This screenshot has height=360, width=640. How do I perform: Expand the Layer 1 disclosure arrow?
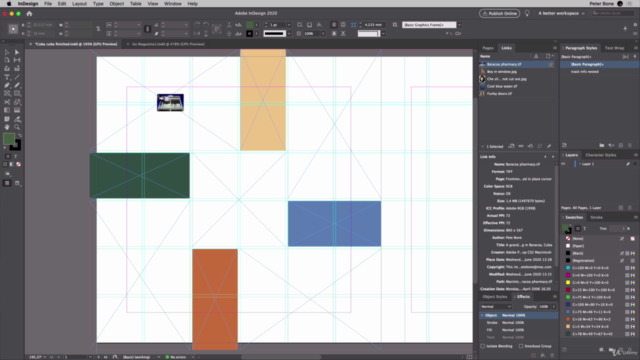coord(580,164)
